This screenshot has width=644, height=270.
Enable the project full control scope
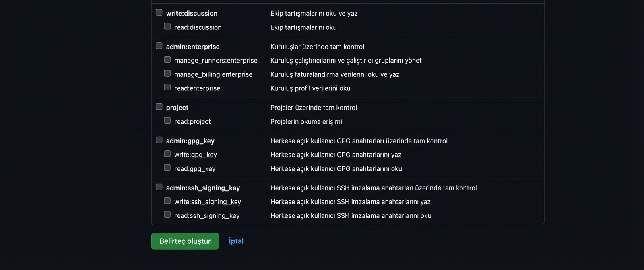pyautogui.click(x=159, y=106)
